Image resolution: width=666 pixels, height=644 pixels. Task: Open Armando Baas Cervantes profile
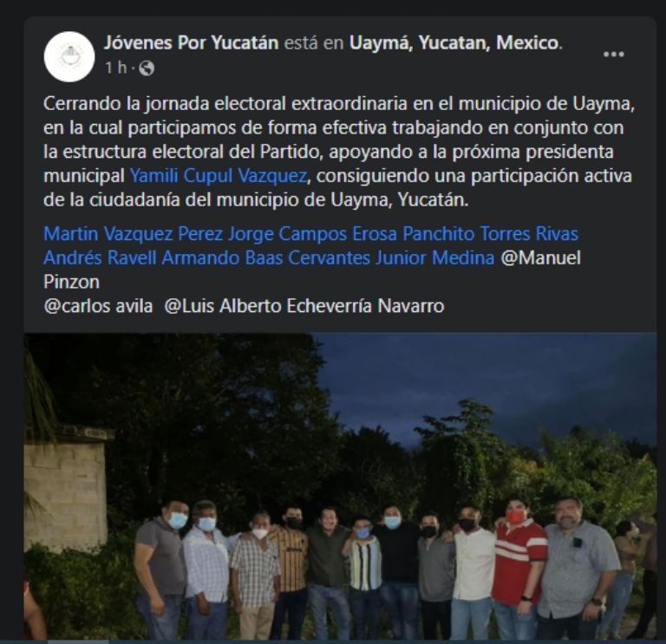click(x=266, y=257)
